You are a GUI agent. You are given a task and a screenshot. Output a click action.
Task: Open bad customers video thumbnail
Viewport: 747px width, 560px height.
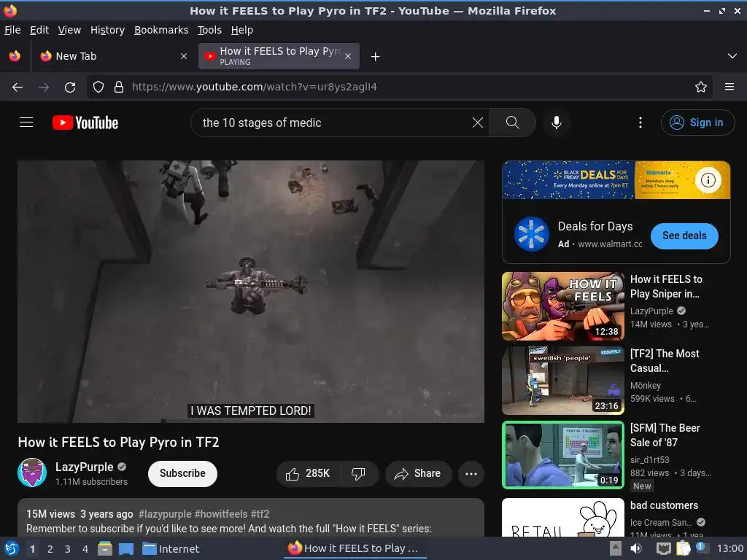click(x=563, y=517)
